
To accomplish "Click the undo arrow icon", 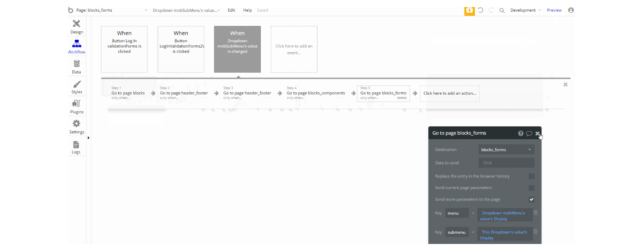I will [481, 10].
